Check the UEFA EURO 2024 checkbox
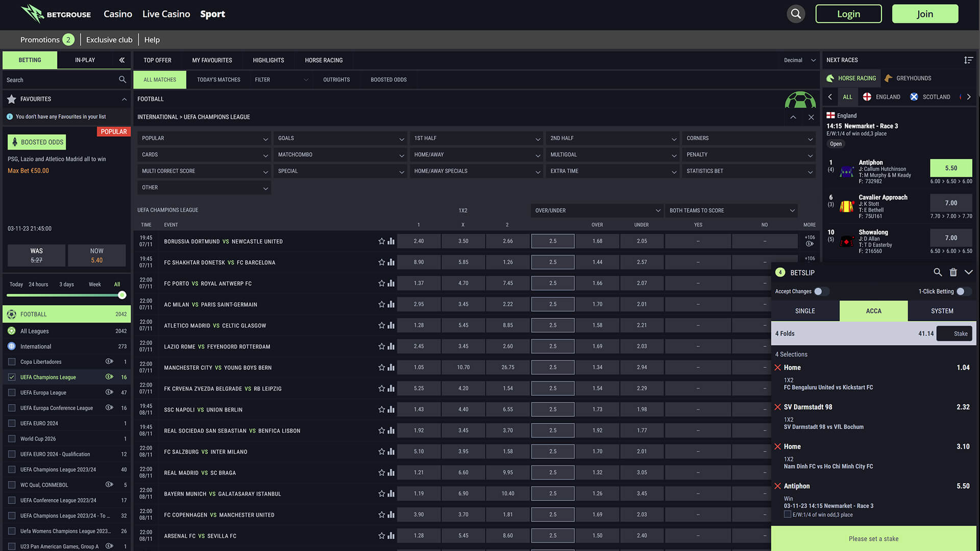This screenshot has width=980, height=551. pyautogui.click(x=12, y=423)
